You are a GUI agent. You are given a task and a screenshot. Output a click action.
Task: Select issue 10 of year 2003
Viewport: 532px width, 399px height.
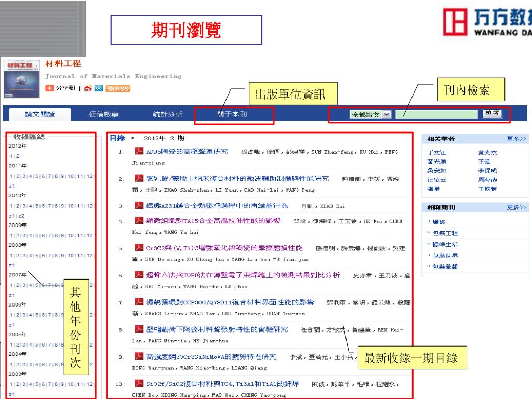71,384
